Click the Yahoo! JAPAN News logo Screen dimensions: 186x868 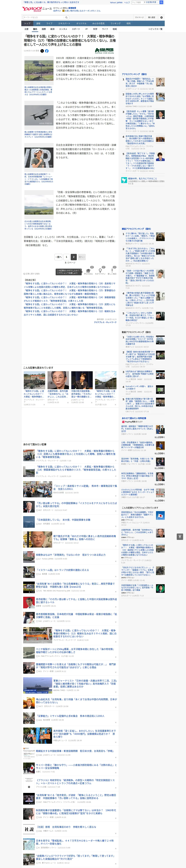coord(37,9)
